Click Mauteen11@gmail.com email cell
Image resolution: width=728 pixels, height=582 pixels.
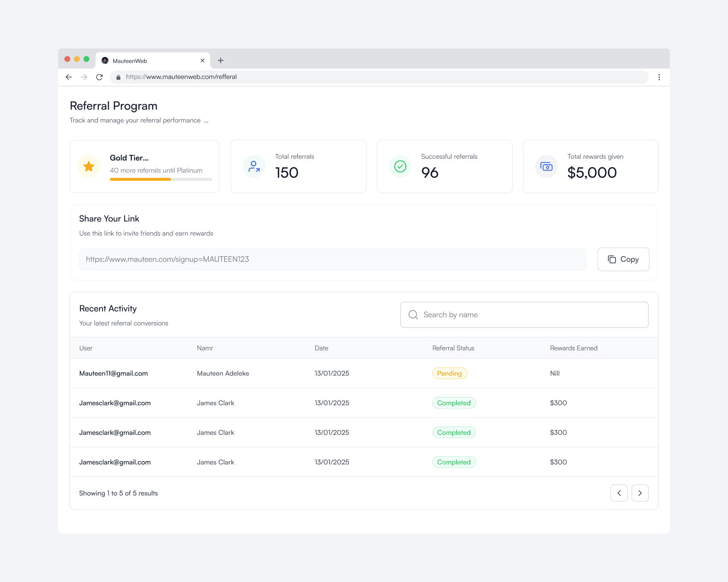coord(114,373)
